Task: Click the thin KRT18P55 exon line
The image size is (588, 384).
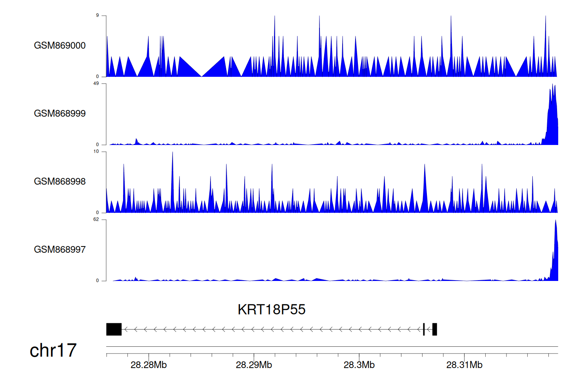Action: (424, 329)
